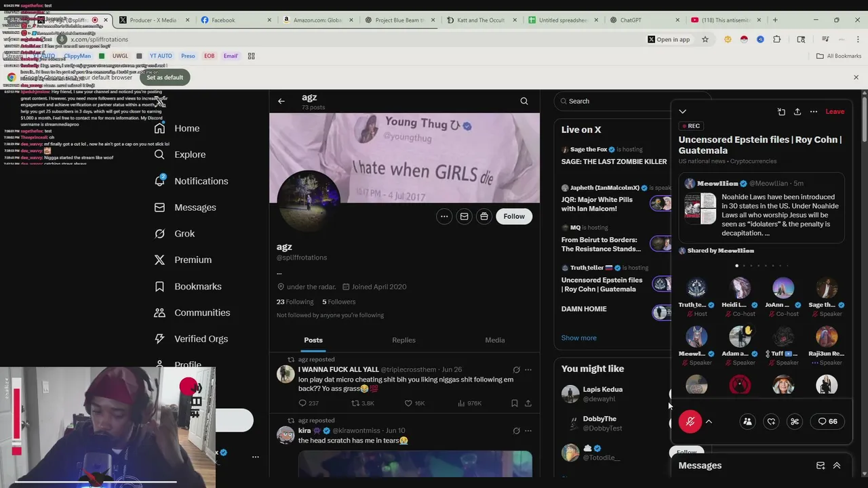Open the Space more options ellipsis

814,112
